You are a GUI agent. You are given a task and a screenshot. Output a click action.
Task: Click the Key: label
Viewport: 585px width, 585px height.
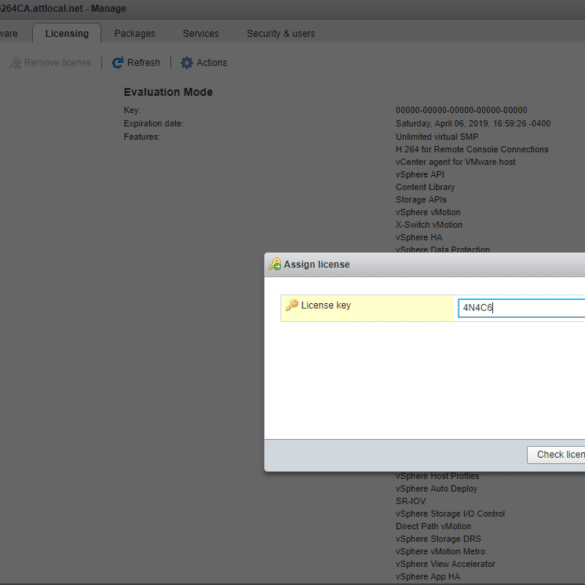coord(132,110)
